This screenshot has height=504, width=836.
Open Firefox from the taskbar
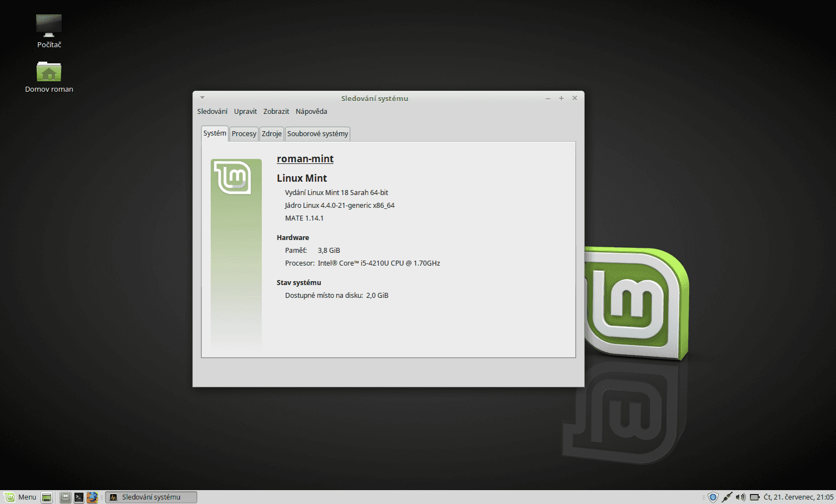92,497
